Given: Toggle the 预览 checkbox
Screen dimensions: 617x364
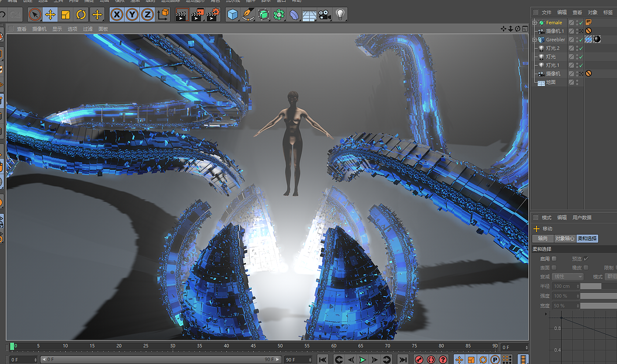Looking at the screenshot, I should [586, 259].
